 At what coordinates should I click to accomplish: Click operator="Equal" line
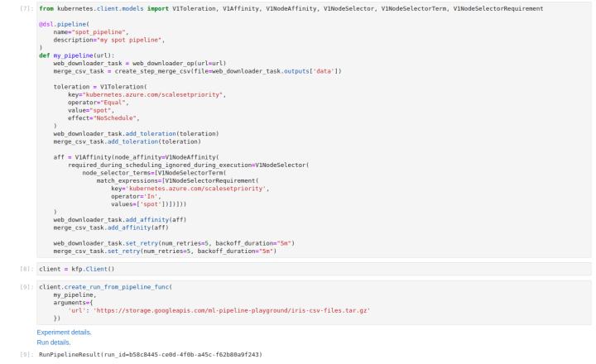(x=98, y=103)
